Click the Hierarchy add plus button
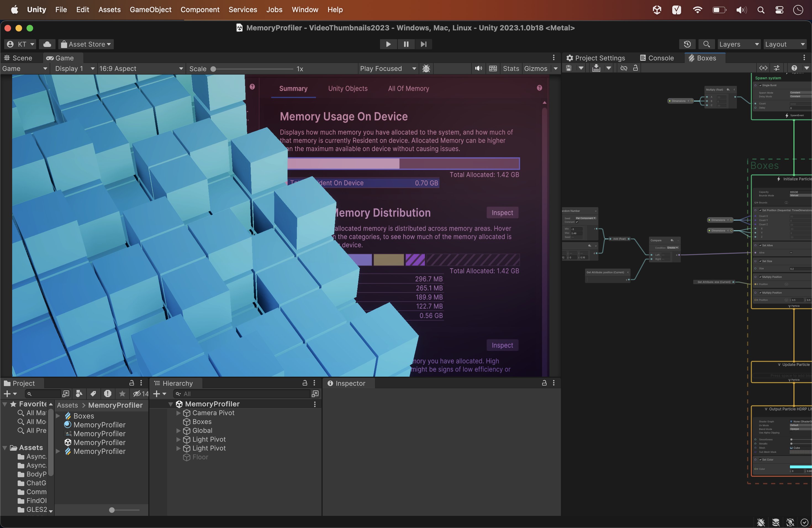The image size is (812, 528). click(159, 394)
